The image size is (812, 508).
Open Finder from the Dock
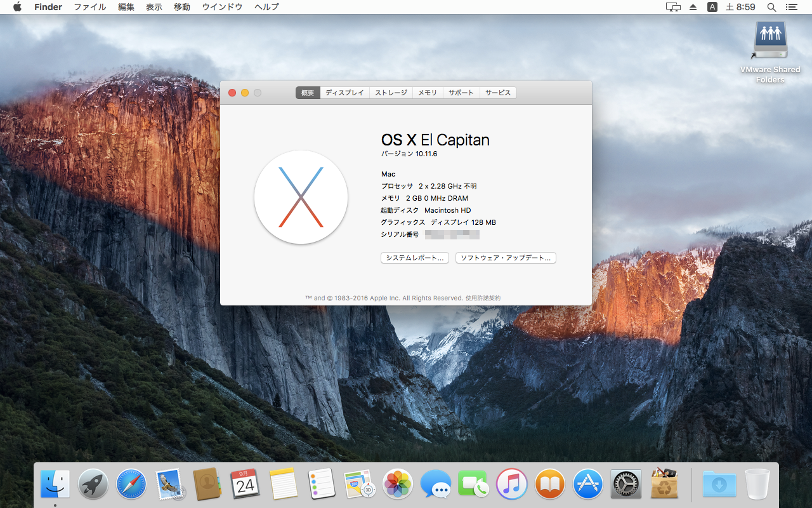click(x=55, y=485)
